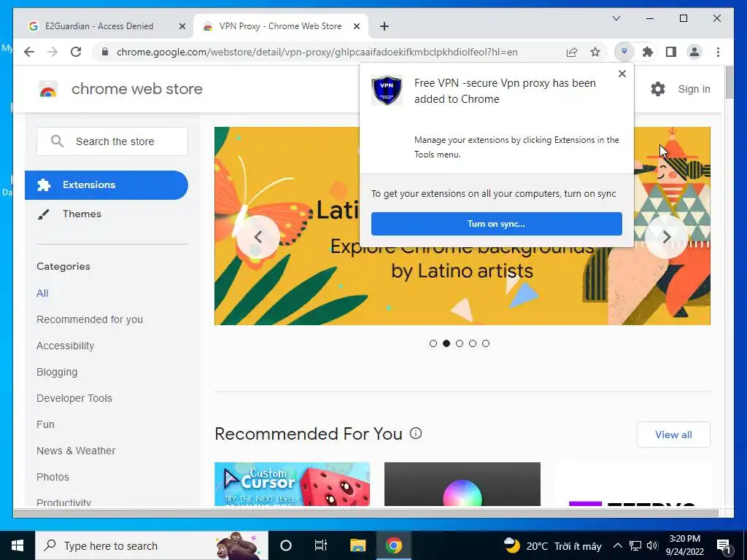The width and height of the screenshot is (747, 560).
Task: Open the Extensions puzzle piece menu
Action: click(x=648, y=52)
